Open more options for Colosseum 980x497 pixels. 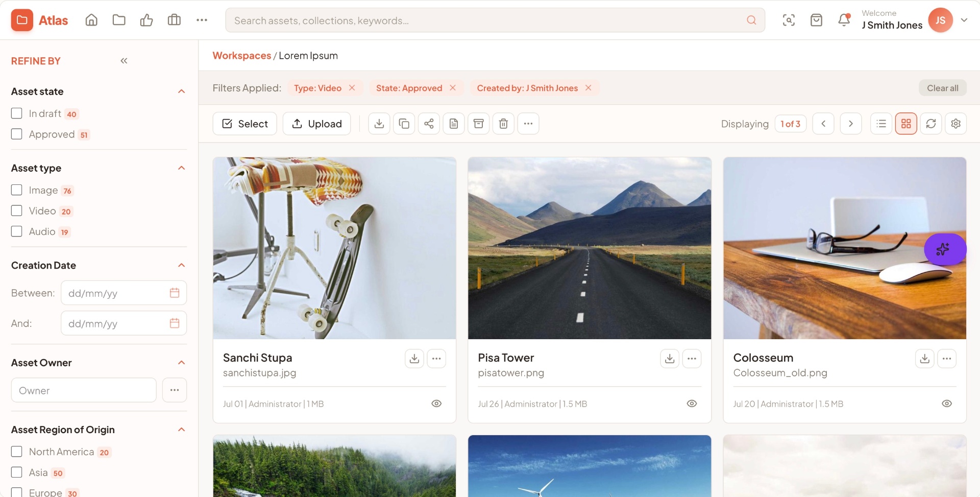coord(947,359)
